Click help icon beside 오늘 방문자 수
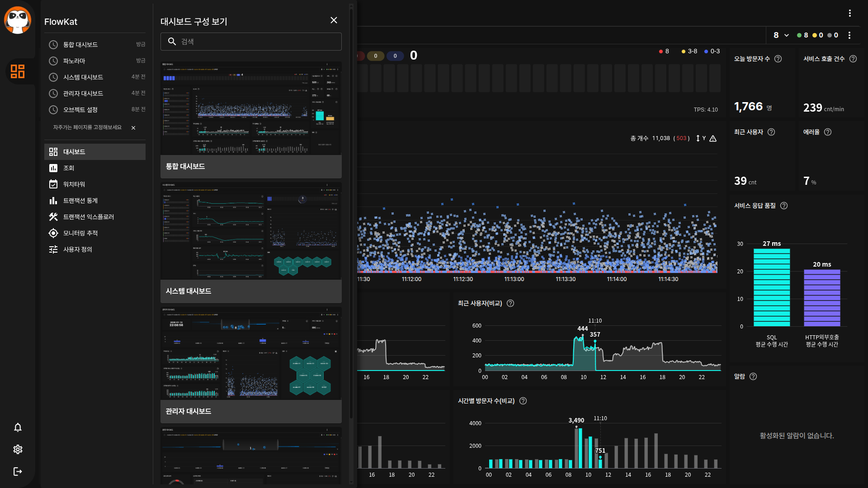868x488 pixels. [x=778, y=59]
